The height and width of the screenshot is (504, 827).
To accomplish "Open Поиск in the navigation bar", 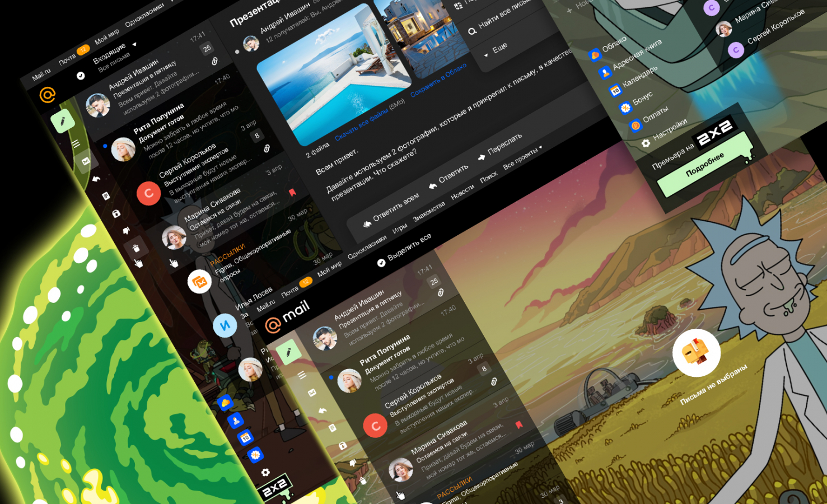I will coord(489,177).
